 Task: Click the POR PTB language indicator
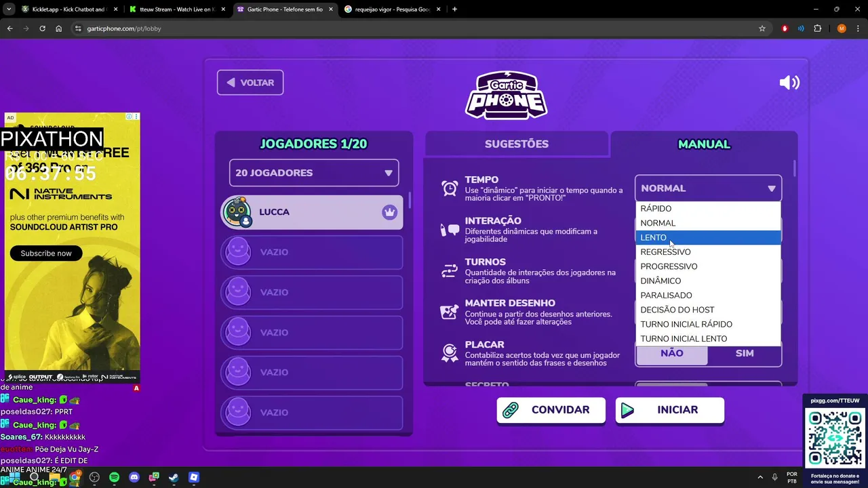(791, 478)
